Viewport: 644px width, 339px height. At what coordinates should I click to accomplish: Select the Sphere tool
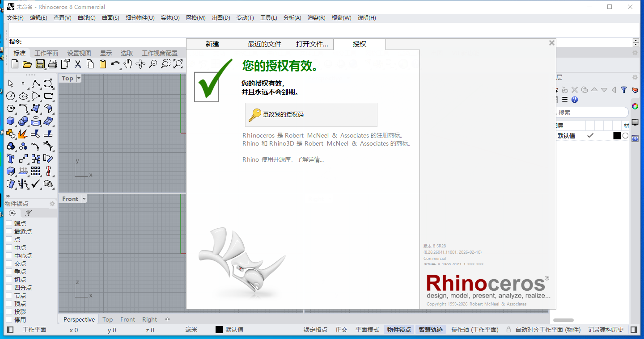pos(23,121)
